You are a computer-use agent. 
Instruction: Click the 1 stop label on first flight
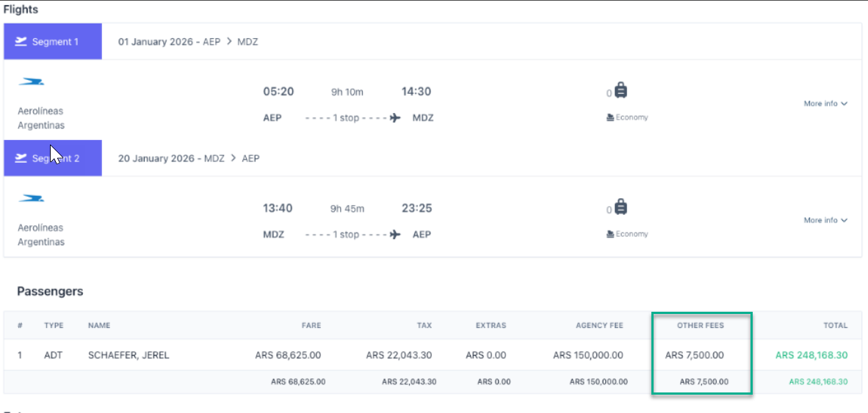(x=346, y=118)
